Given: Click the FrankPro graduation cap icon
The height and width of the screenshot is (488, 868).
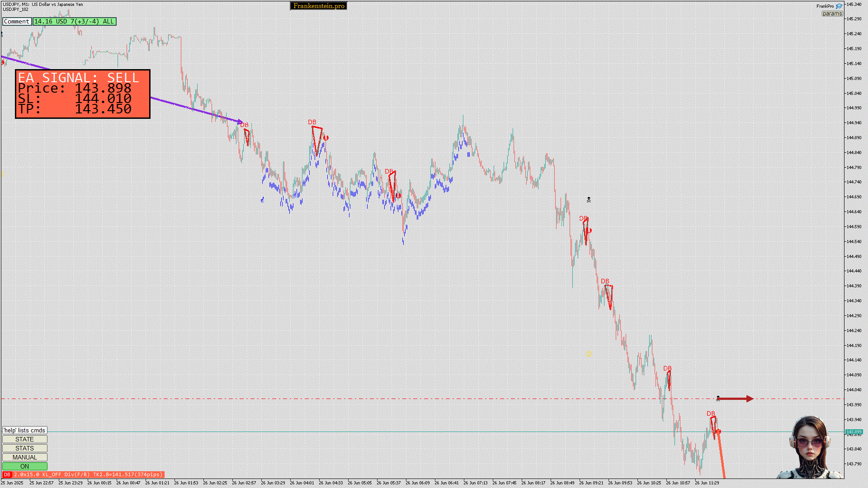Looking at the screenshot, I should tap(839, 6).
